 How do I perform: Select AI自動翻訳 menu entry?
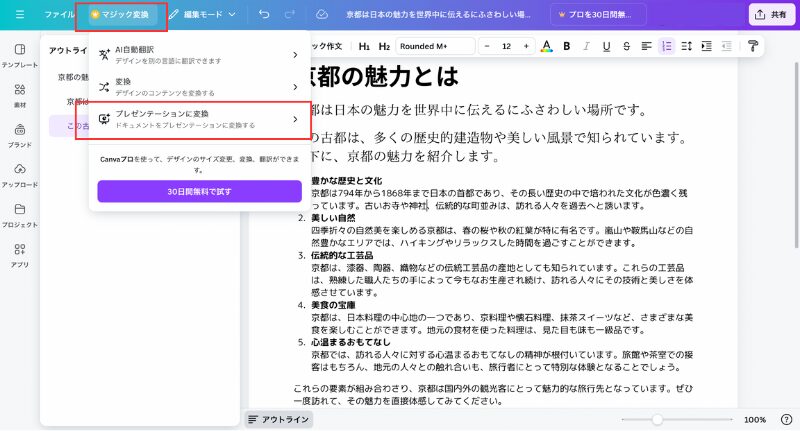199,55
